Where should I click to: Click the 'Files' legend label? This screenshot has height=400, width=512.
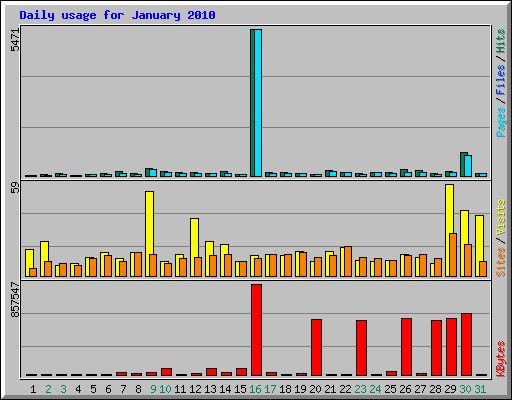pos(501,79)
